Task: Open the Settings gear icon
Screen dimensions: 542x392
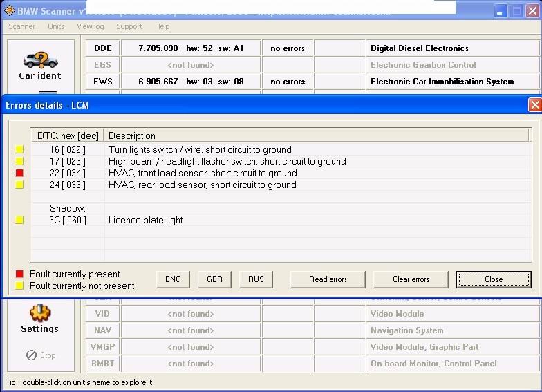Action: [x=40, y=313]
